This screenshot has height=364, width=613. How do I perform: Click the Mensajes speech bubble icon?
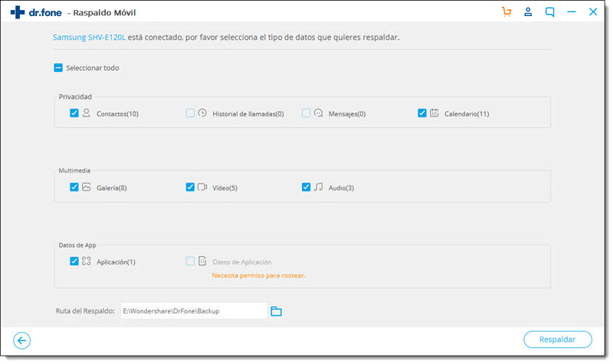coord(318,113)
